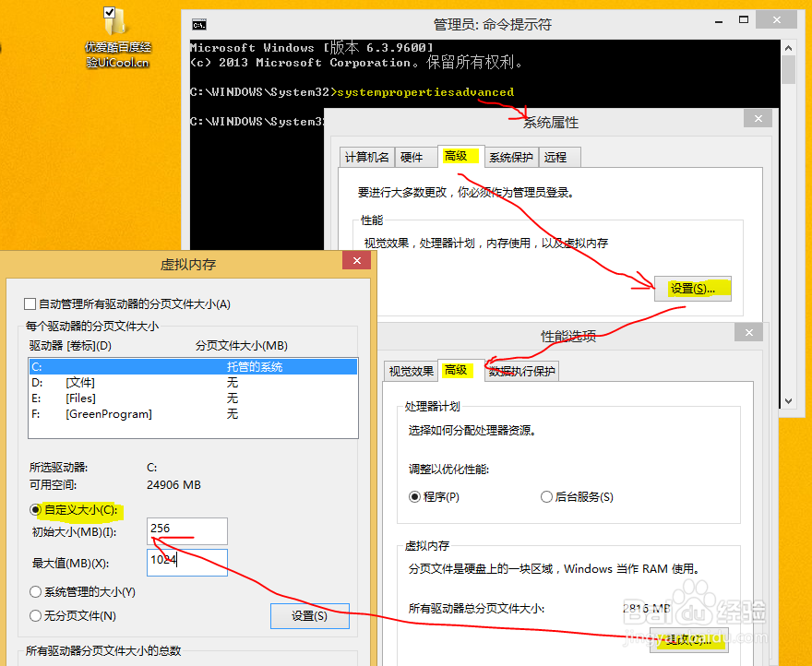Click the 更改(C)... virtual memory button
Screen dimensions: 812x666
pos(688,640)
